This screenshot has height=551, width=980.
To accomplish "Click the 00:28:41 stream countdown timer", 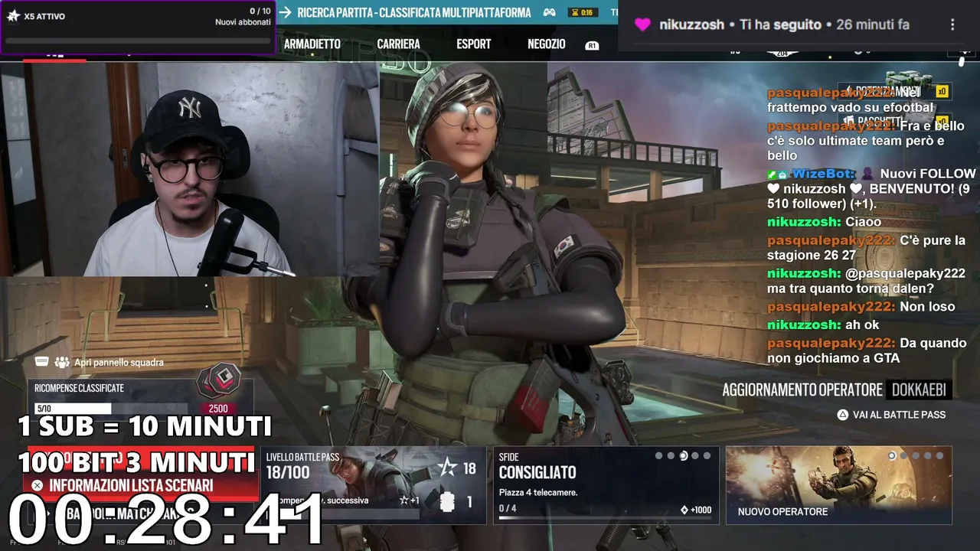I will click(167, 517).
